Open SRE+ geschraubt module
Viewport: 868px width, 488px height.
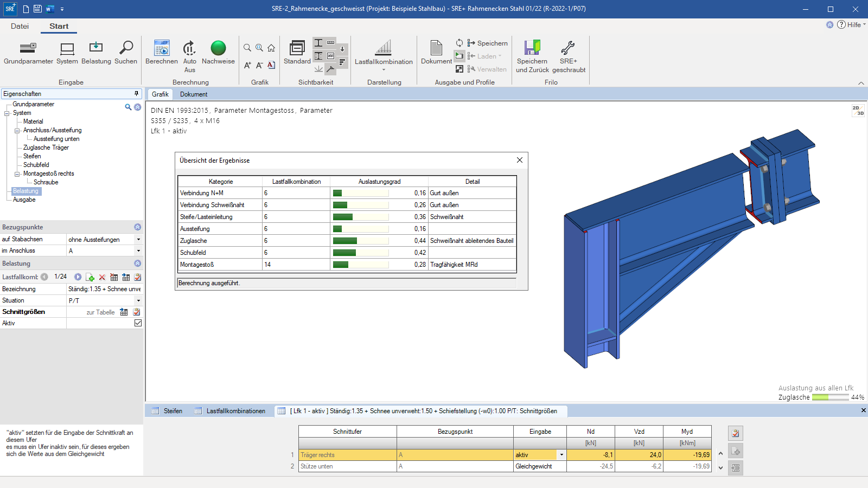[569, 57]
